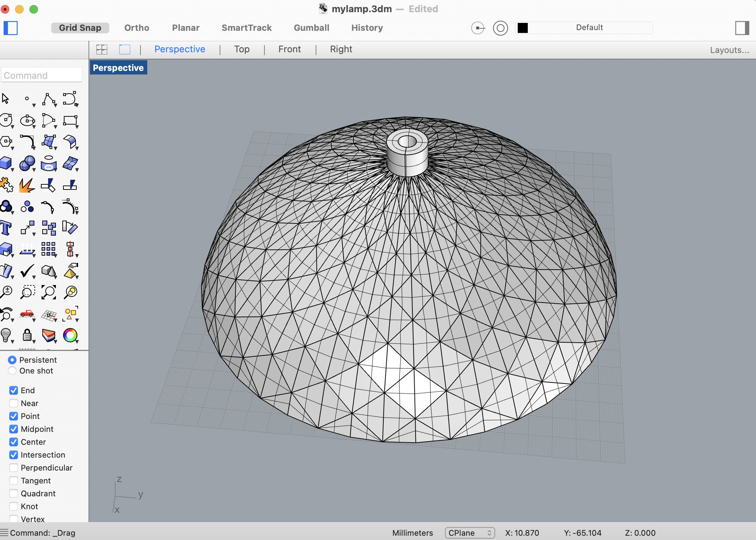Create a Box solid tool
The image size is (756, 540).
coord(6,164)
